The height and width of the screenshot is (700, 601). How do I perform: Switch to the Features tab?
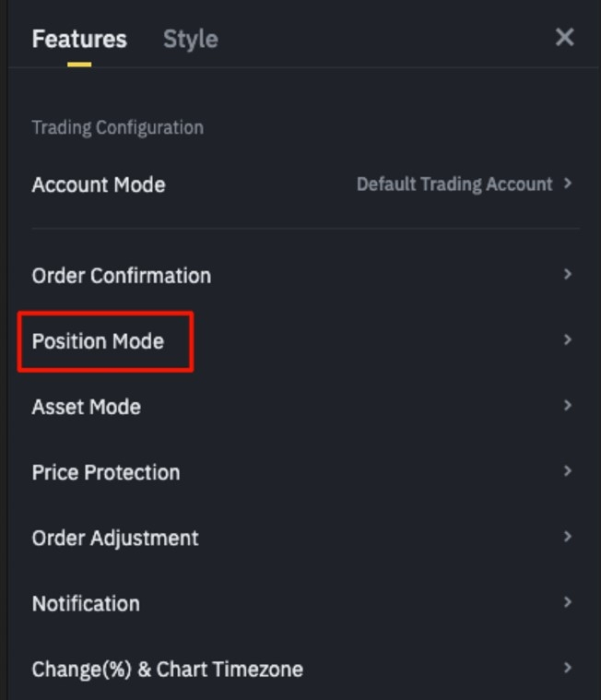pyautogui.click(x=79, y=39)
